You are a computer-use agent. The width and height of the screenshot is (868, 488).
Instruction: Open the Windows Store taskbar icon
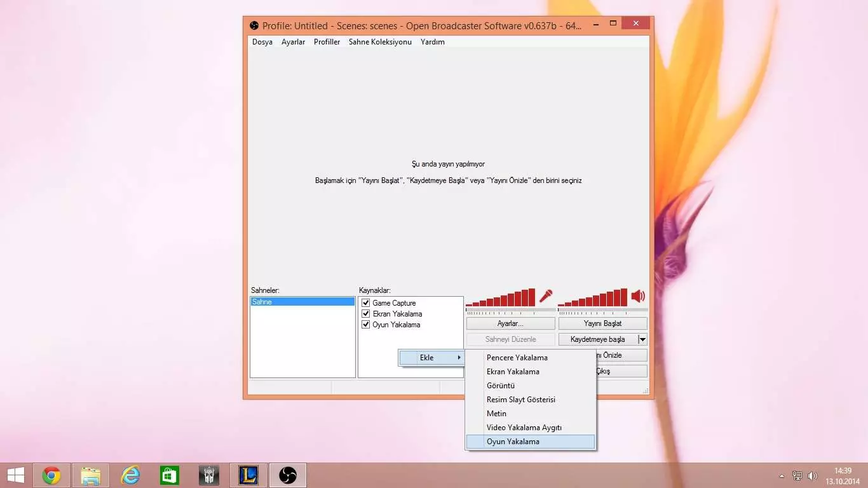[x=170, y=475]
